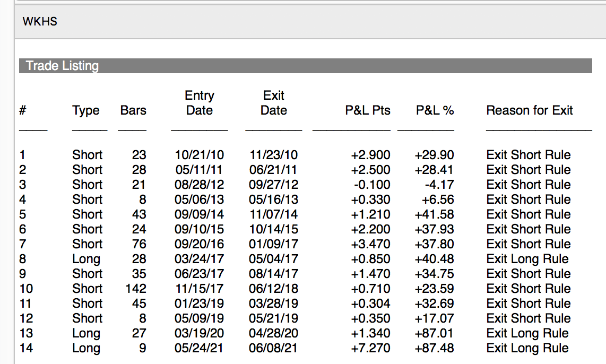Select the +7.270 P&L Pts value
606x364 pixels.
tap(370, 348)
